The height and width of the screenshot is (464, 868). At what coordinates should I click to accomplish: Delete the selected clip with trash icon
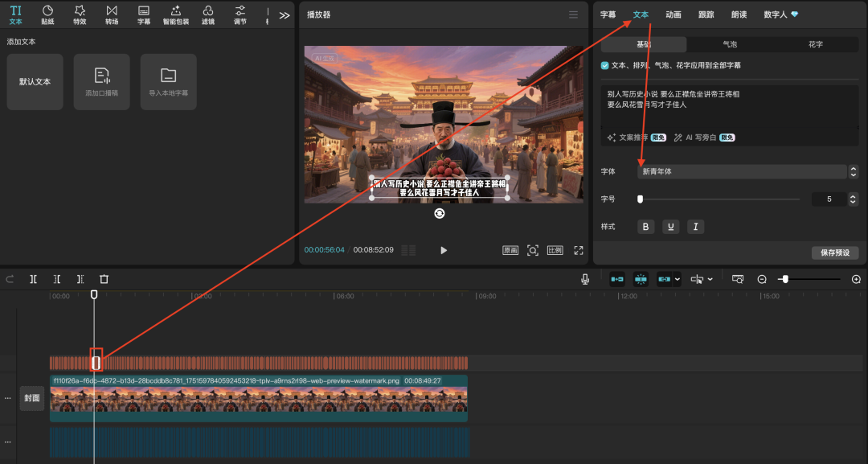tap(104, 279)
